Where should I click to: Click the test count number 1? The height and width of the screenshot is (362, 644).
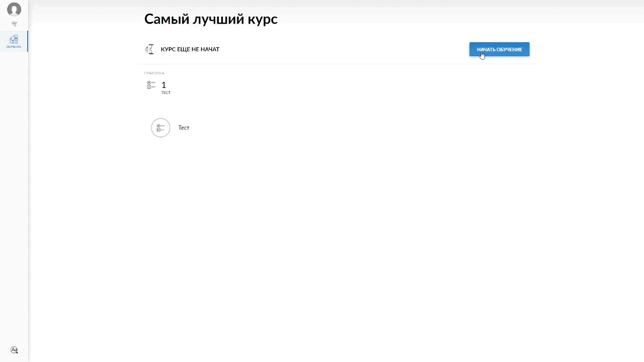(164, 85)
